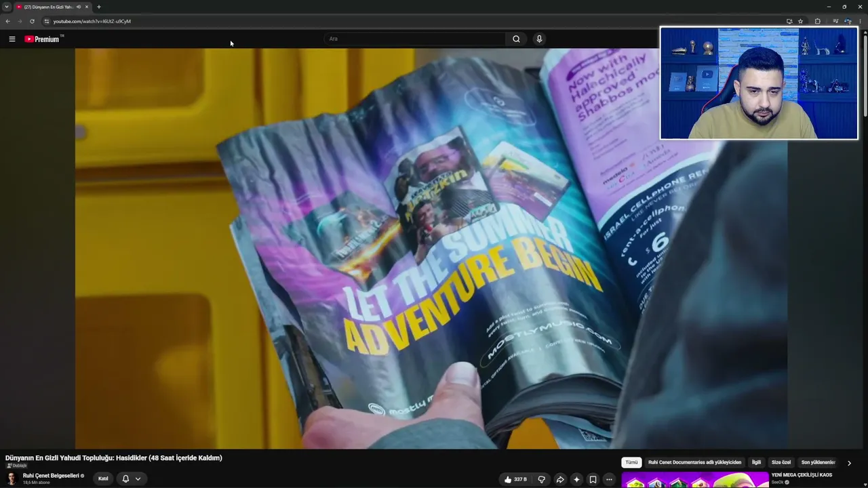This screenshot has width=868, height=488.
Task: Click the Katıl membership button
Action: coord(103,479)
